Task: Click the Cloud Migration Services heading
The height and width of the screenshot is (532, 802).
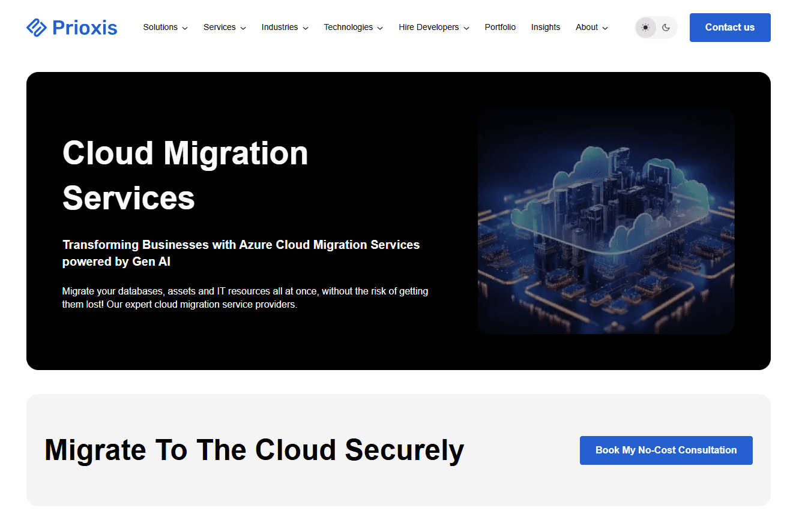Action: pyautogui.click(x=185, y=175)
